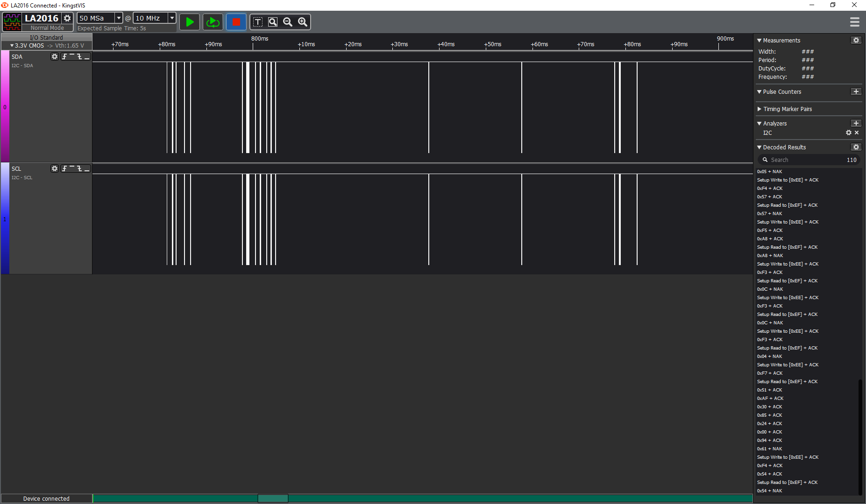Viewport: 866px width, 504px height.
Task: Open the 10 MHz sample rate dropdown
Action: point(172,18)
